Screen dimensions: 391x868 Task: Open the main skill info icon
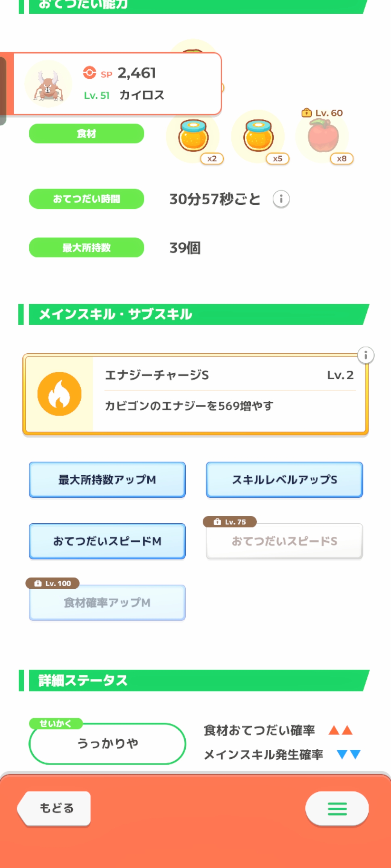pyautogui.click(x=366, y=356)
